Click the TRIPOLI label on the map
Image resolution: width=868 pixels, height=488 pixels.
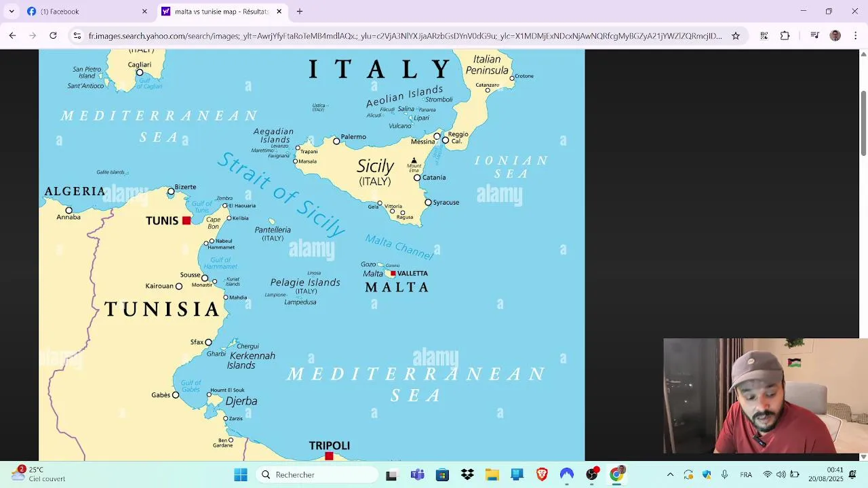330,445
